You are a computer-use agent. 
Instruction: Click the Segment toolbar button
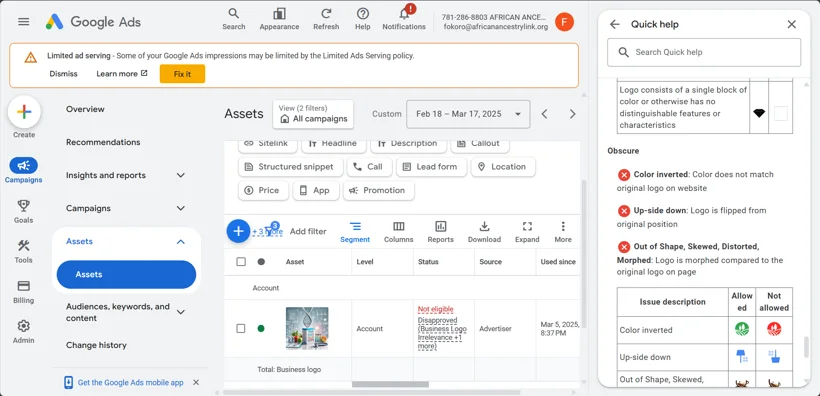pos(355,232)
